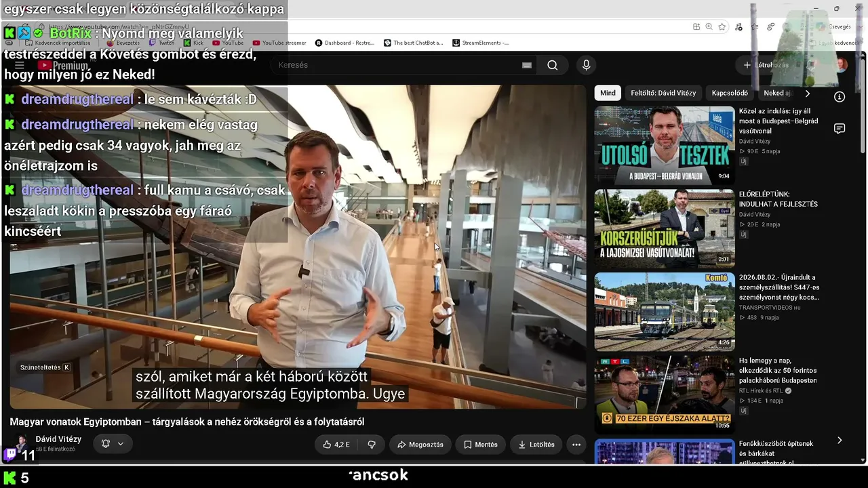The width and height of the screenshot is (868, 488).
Task: Click the 9:04 duration badge on thumbnail
Action: coord(724,176)
